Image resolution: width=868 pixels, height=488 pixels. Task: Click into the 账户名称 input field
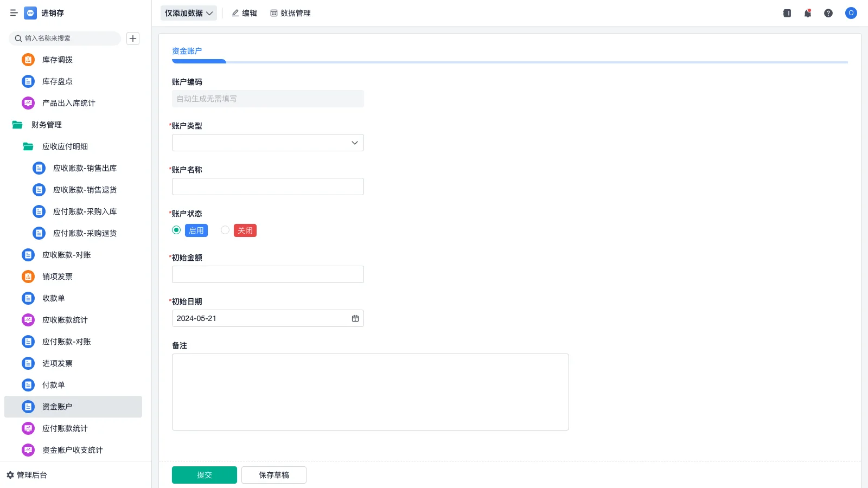click(268, 187)
